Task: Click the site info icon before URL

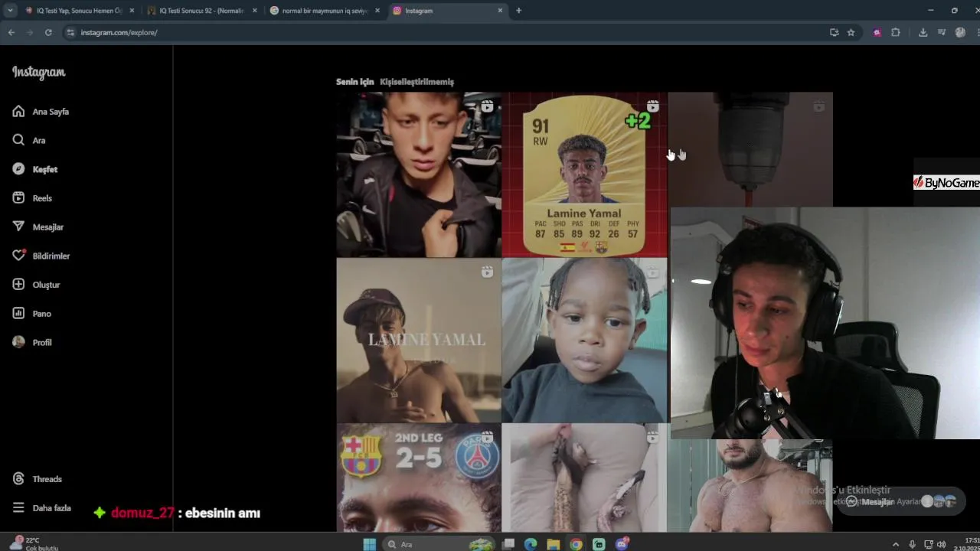Action: coord(70,32)
